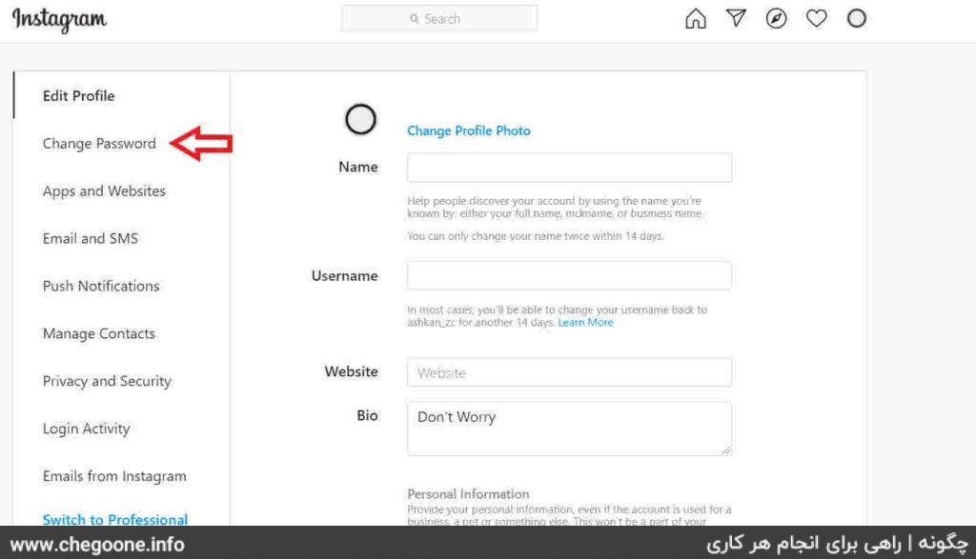Open Direct messages paper plane icon
Viewport: 976px width, 560px height.
coord(736,18)
